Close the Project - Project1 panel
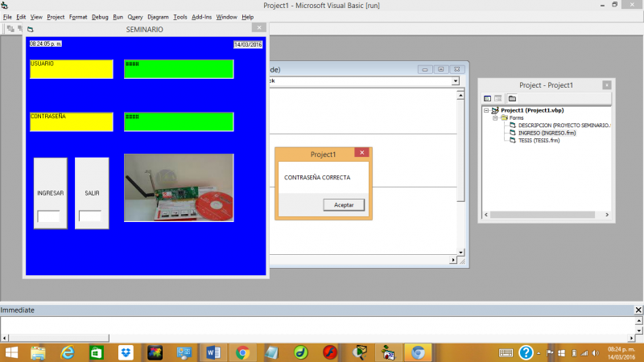Image resolution: width=644 pixels, height=362 pixels. (607, 85)
